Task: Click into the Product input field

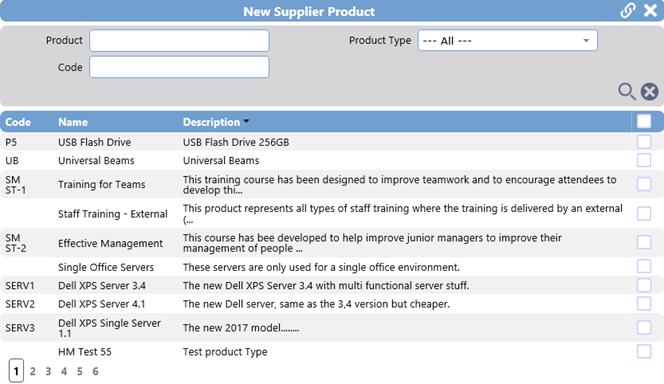Action: 179,41
